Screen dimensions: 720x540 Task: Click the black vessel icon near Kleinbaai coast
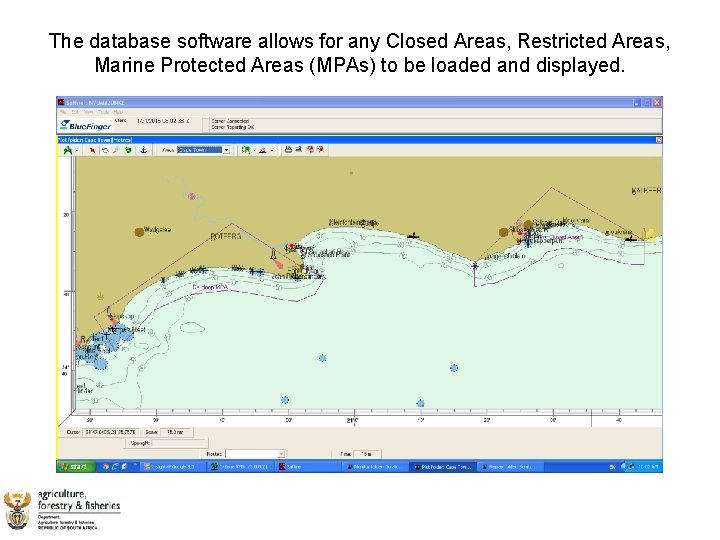(x=413, y=236)
